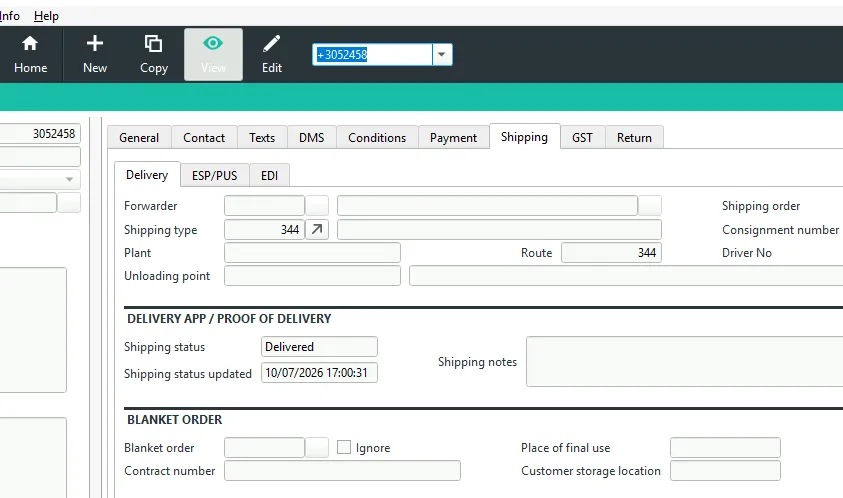
Task: Open the EDI sub-tab
Action: [x=269, y=175]
